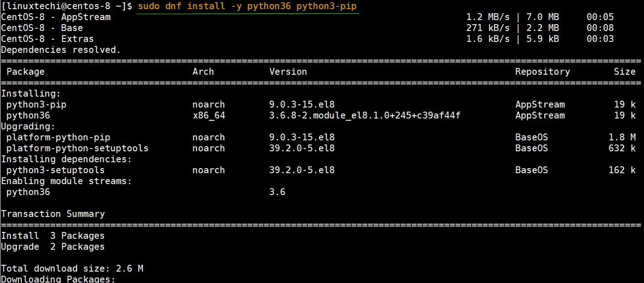Click the Version column header

pos(288,72)
